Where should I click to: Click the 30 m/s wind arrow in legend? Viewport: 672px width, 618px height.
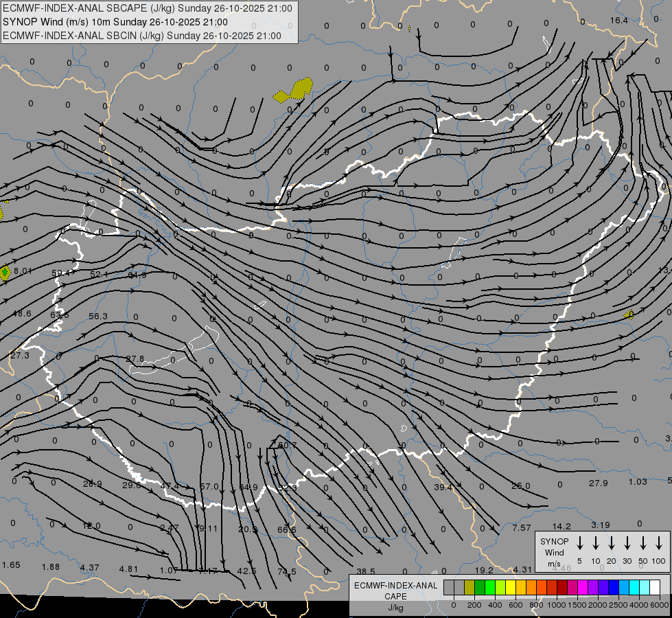pos(627,543)
